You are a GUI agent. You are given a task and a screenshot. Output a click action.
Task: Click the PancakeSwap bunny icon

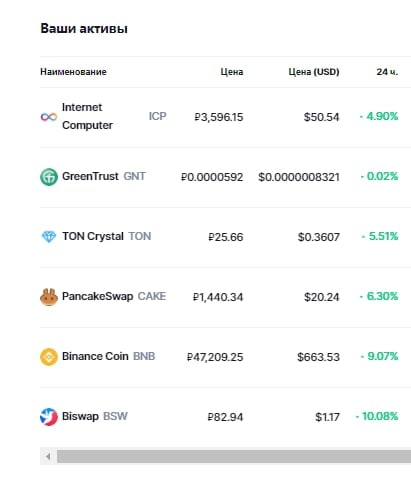coord(49,297)
